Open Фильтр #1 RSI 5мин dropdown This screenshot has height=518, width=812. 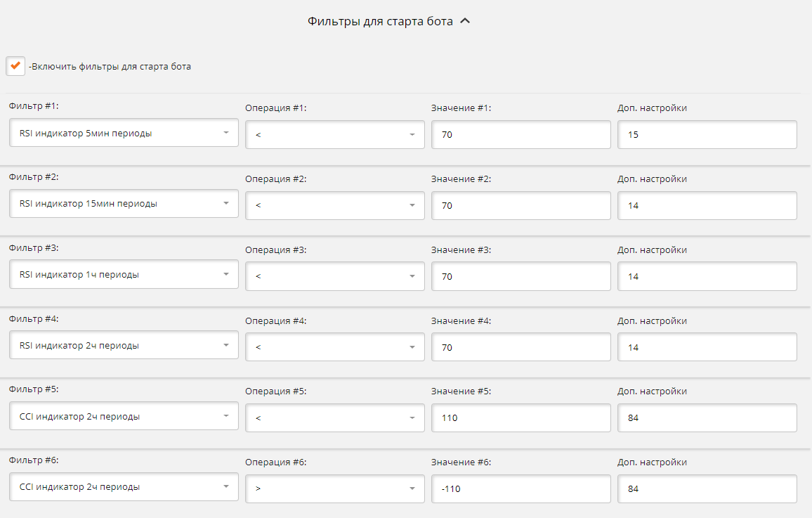(x=124, y=133)
